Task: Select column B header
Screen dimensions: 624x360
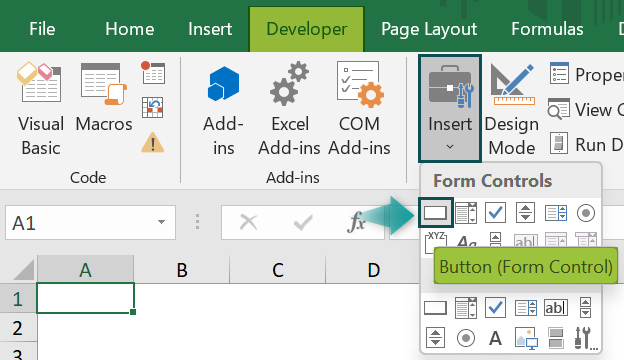Action: pos(182,270)
